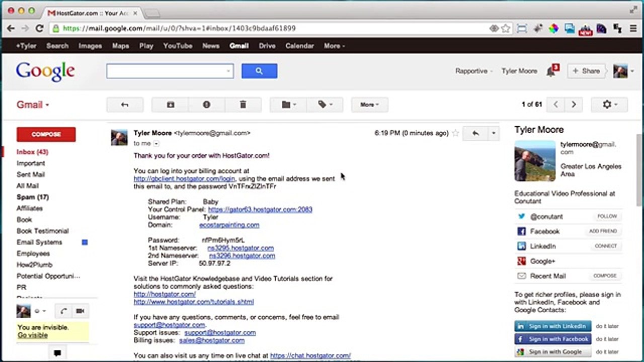Open the message options arrow beside reply

493,133
